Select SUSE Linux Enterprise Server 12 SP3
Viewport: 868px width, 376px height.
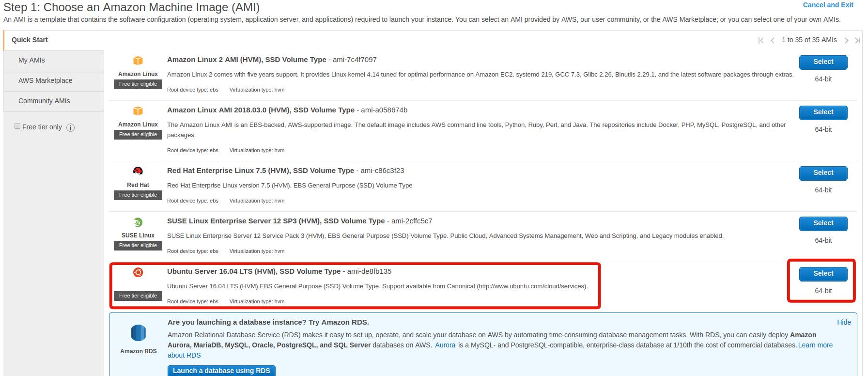point(823,223)
